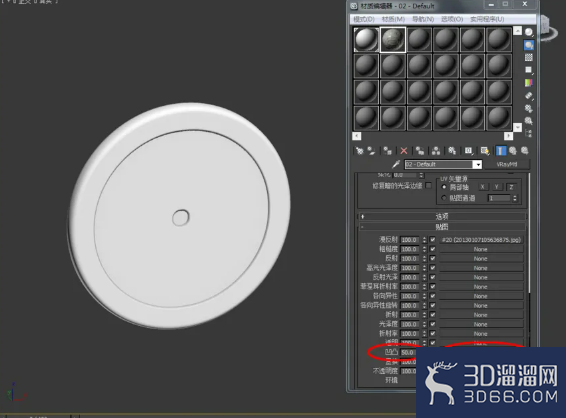Click the sample slots scroll-right arrow
566x418 pixels.
coord(508,136)
